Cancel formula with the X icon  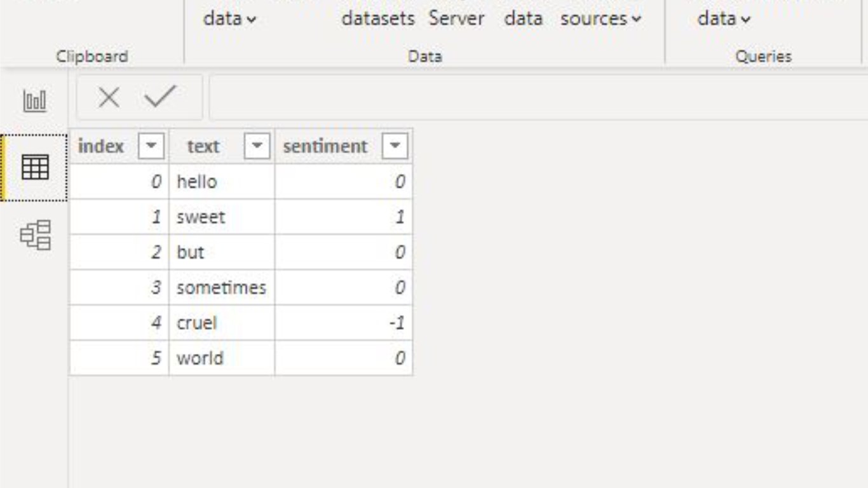pyautogui.click(x=109, y=98)
